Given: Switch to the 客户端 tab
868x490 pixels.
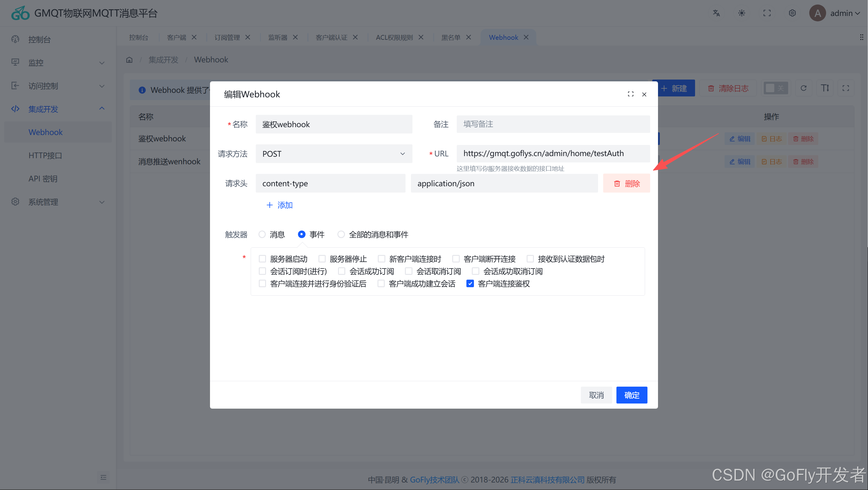Looking at the screenshot, I should click(177, 37).
